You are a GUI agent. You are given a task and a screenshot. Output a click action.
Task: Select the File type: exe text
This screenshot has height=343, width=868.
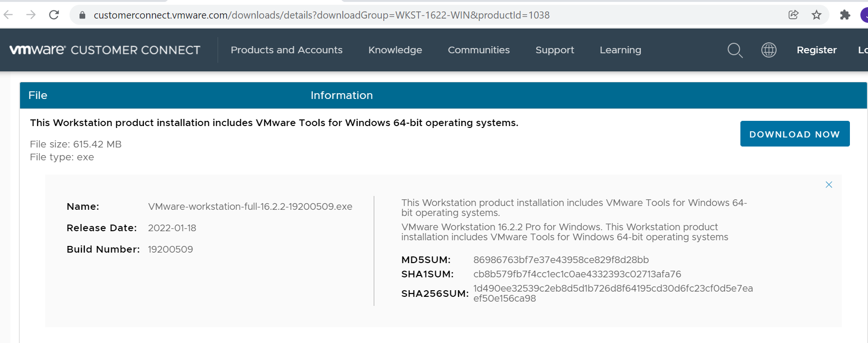[x=62, y=157]
